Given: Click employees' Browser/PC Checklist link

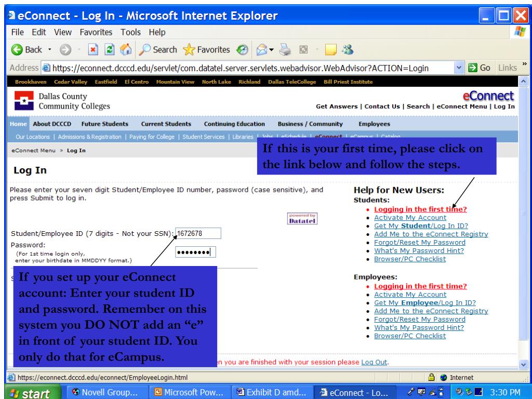Looking at the screenshot, I should 410,336.
